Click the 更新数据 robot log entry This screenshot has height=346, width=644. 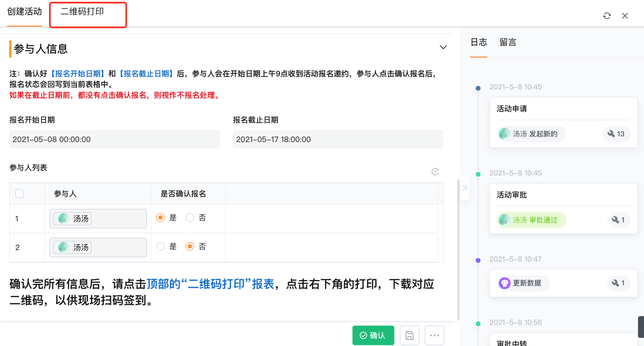[523, 283]
